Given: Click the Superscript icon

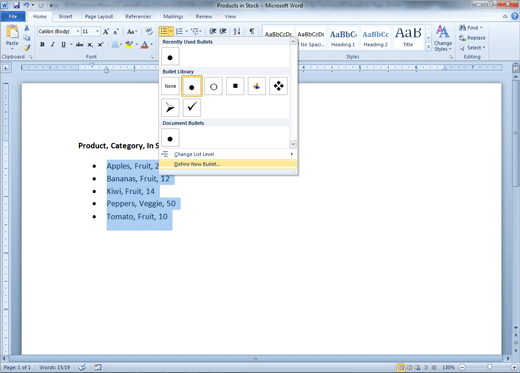Looking at the screenshot, I should pos(100,44).
